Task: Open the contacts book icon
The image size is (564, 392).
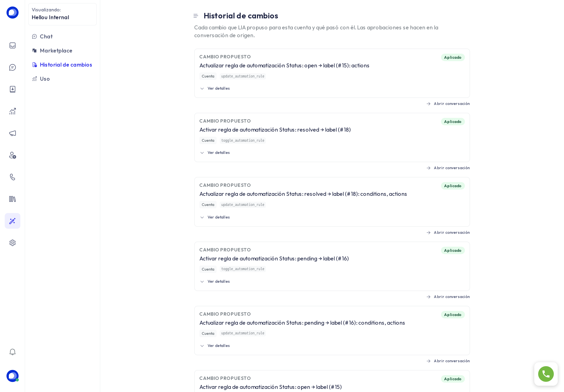Action: click(x=13, y=89)
